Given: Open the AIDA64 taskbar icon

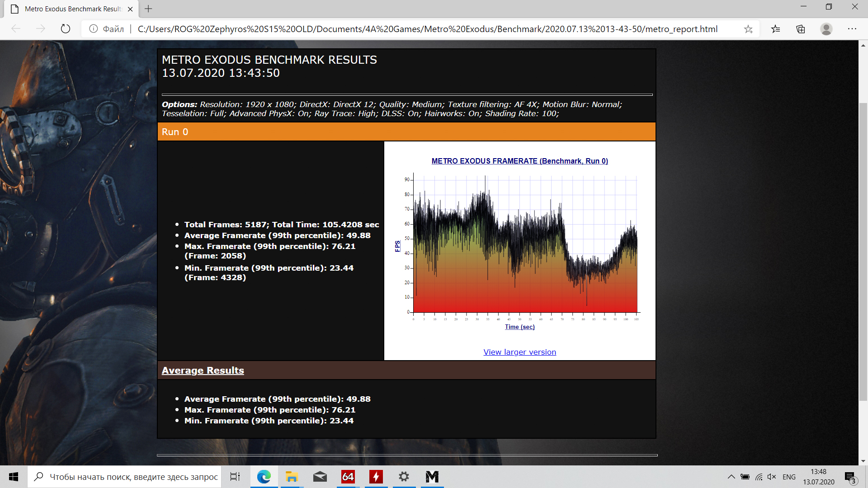Looking at the screenshot, I should pyautogui.click(x=348, y=477).
